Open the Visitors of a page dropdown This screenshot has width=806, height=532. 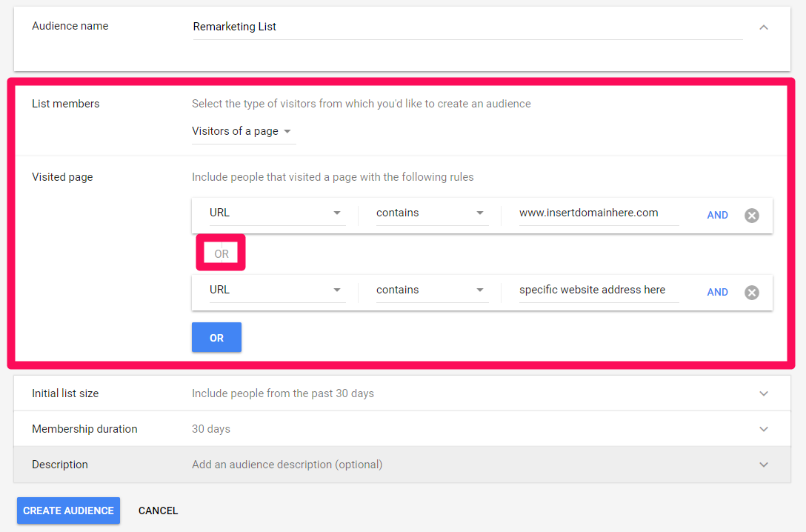244,132
